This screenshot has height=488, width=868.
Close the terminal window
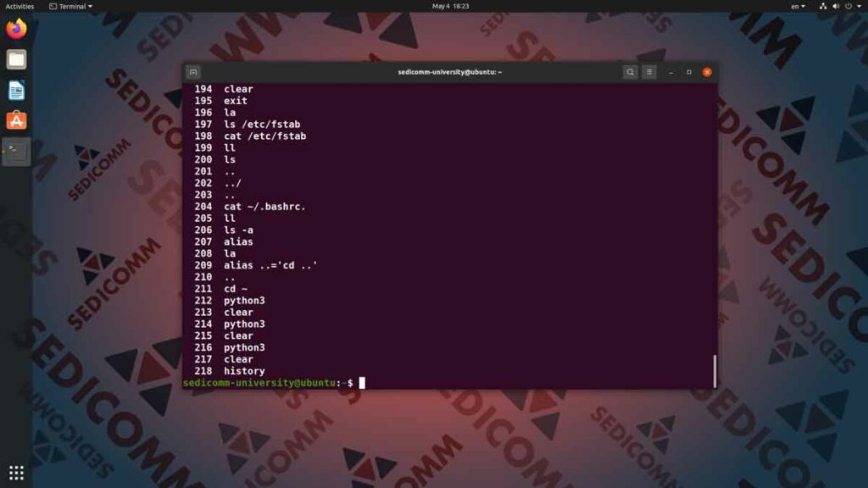tap(707, 72)
